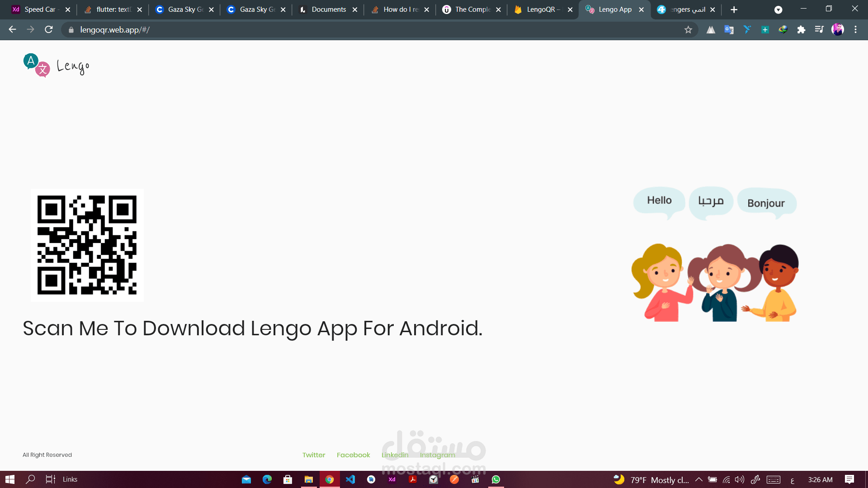868x488 pixels.
Task: Bookmark this page with the star icon
Action: tap(689, 30)
